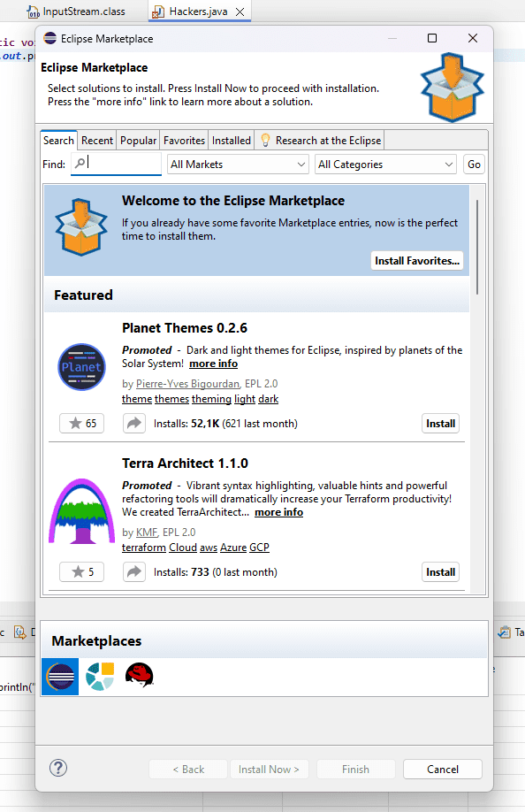This screenshot has height=812, width=525.
Task: Open the All Markets dropdown
Action: (x=238, y=165)
